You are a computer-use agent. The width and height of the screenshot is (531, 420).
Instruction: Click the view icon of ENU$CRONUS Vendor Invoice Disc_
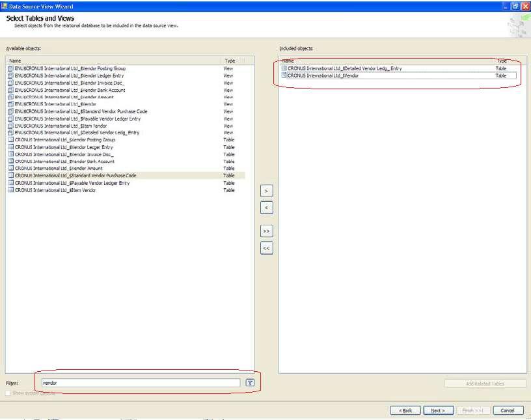point(10,83)
